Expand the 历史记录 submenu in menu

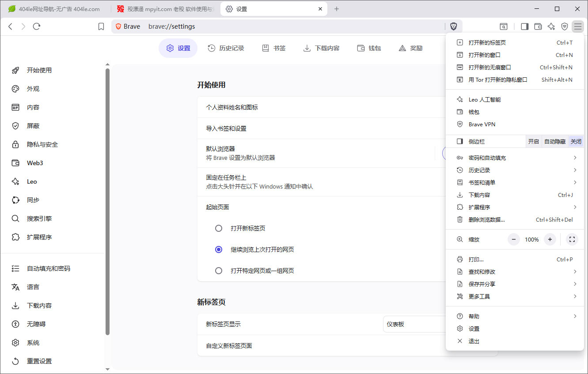[515, 170]
